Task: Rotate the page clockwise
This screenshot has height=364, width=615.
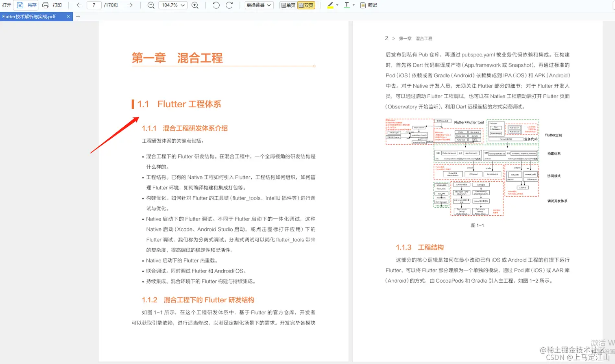Action: [229, 5]
